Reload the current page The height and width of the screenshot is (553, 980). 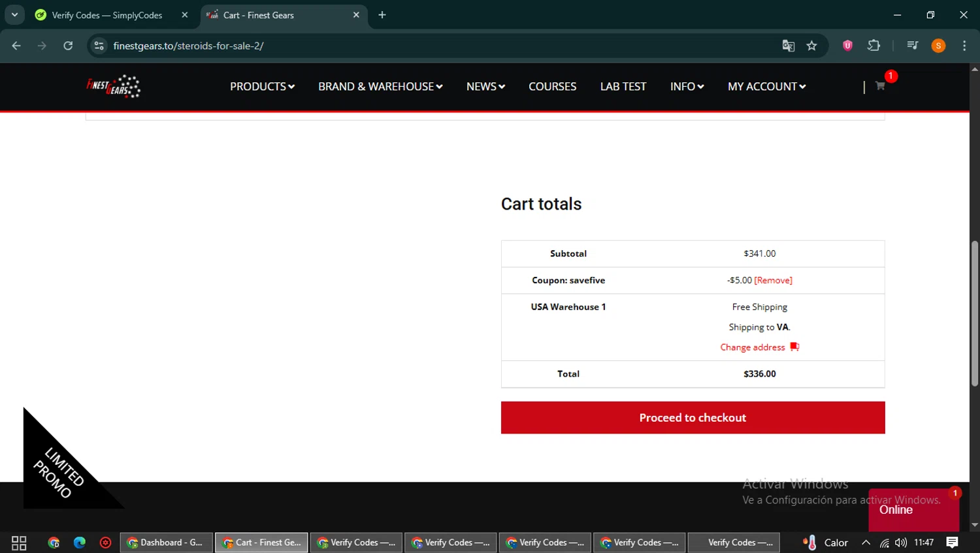pyautogui.click(x=68, y=46)
